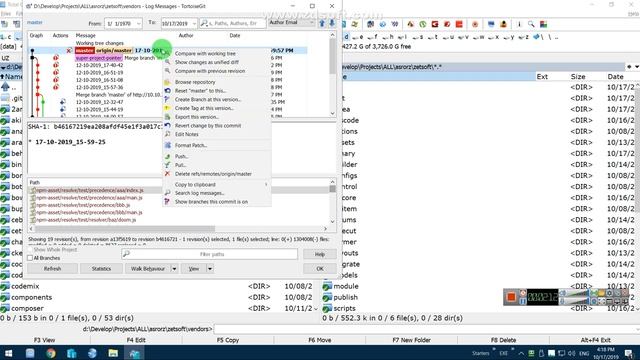Select the 12-10-2019_16-51-19 commit

click(100, 73)
